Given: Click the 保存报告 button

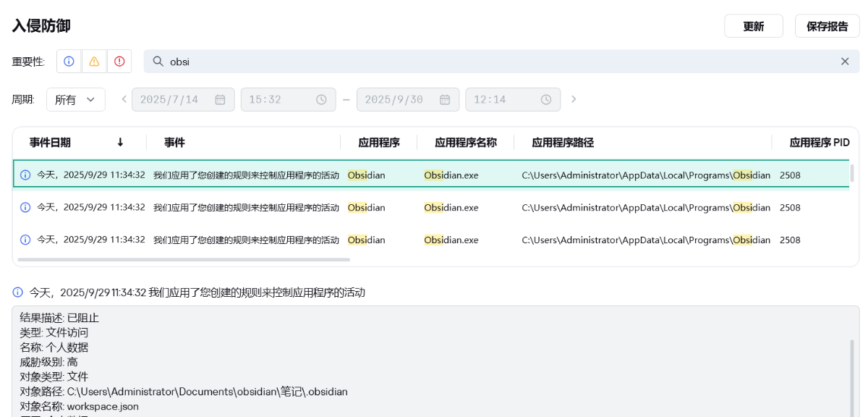Looking at the screenshot, I should 827,26.
